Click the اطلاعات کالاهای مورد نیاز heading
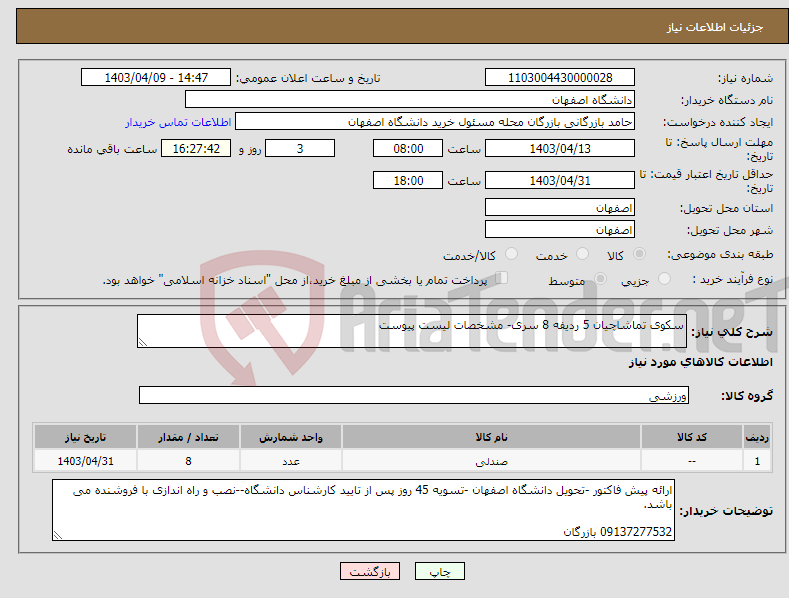The width and height of the screenshot is (789, 598). [700, 362]
